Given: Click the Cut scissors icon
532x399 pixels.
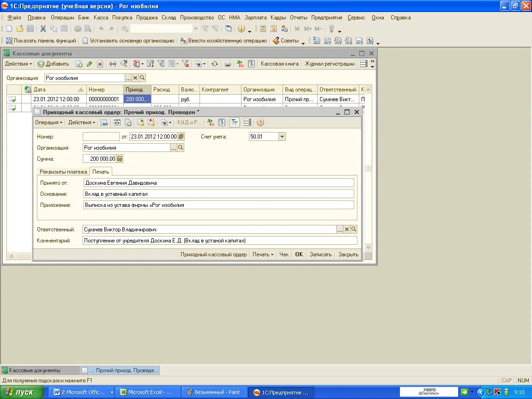Looking at the screenshot, I should pyautogui.click(x=43, y=29).
